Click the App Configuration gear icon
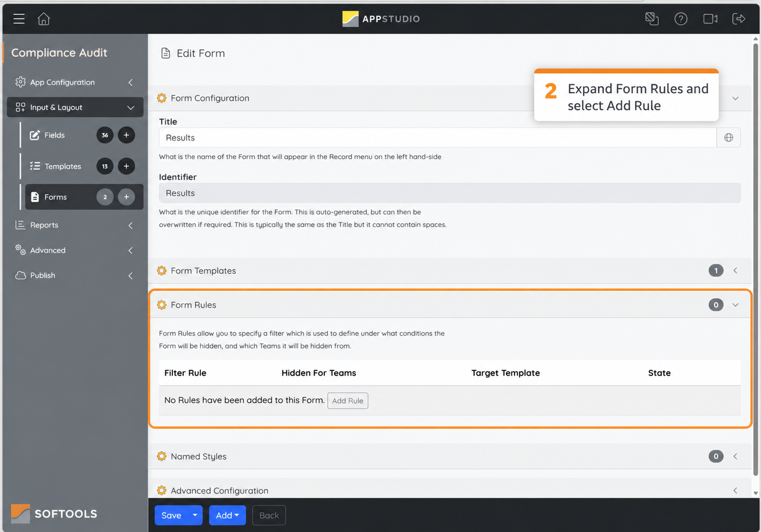Screen dimensions: 761x532 pos(20,82)
